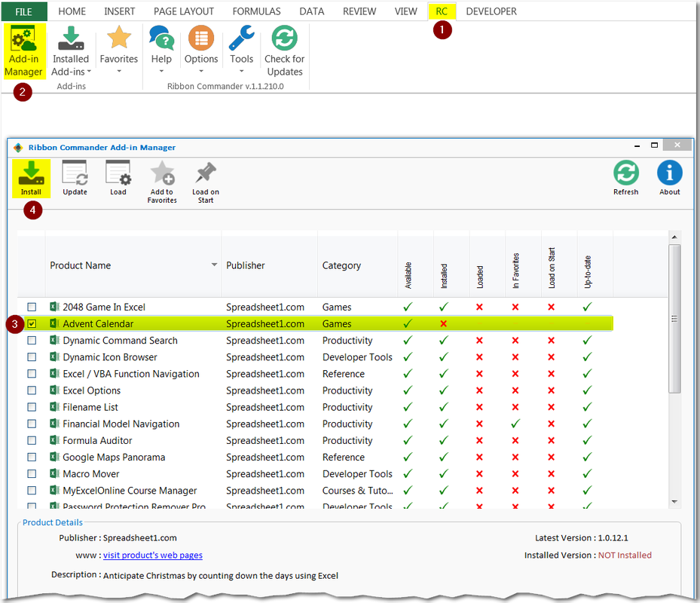Click the Tools wrench icon
This screenshot has height=603, width=700.
(x=242, y=38)
